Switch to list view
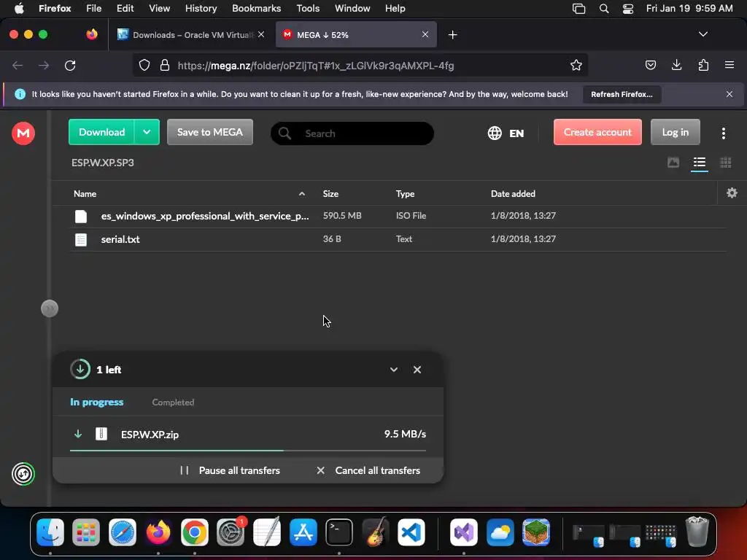The width and height of the screenshot is (747, 560). point(700,163)
